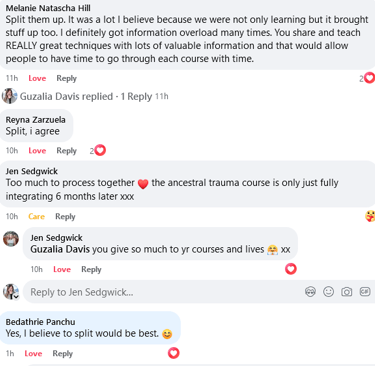Open avatar sticker picker in reply box

pyautogui.click(x=310, y=292)
